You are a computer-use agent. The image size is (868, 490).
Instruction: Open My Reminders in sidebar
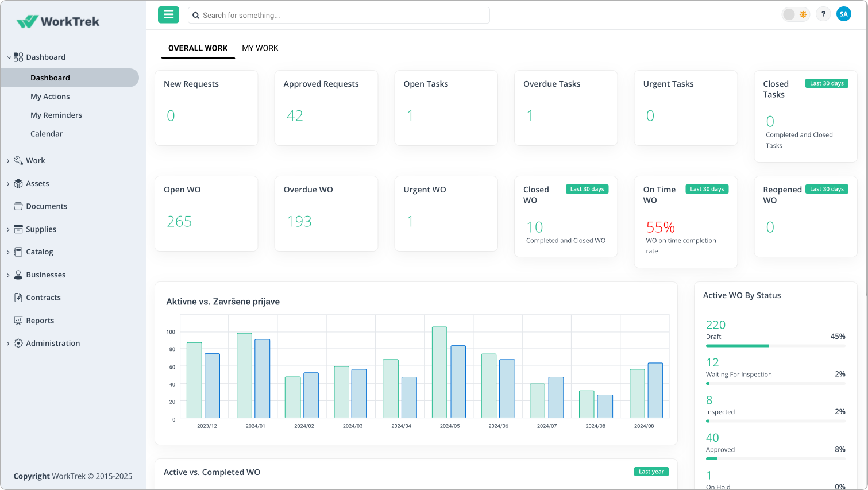(56, 115)
